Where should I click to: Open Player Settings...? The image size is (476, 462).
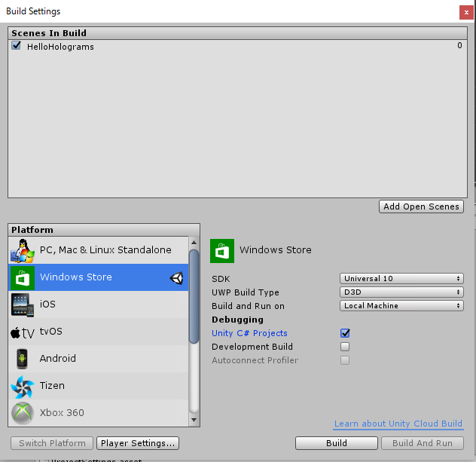[138, 443]
